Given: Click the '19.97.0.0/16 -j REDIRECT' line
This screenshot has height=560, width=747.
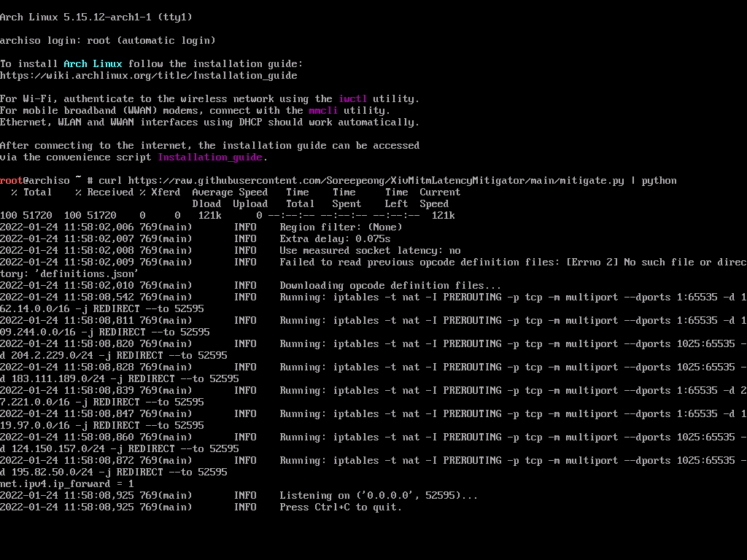Looking at the screenshot, I should click(102, 426).
